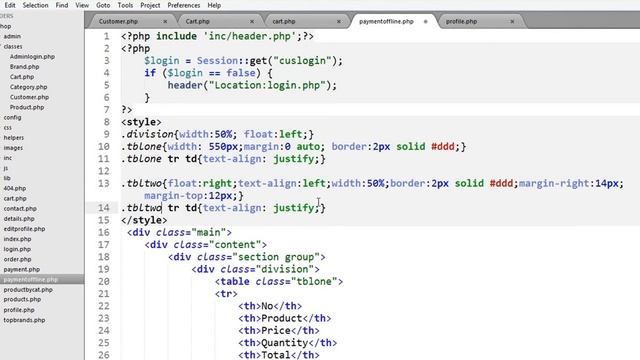Close the Cart.php tab
The width and height of the screenshot is (640, 360).
252,21
